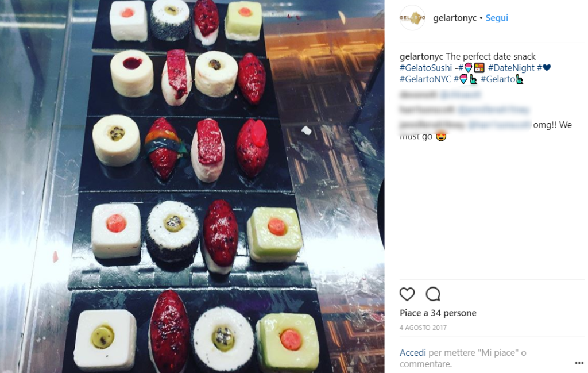
Task: Open the 4 AGOSTO 2017 post date
Action: pyautogui.click(x=423, y=328)
